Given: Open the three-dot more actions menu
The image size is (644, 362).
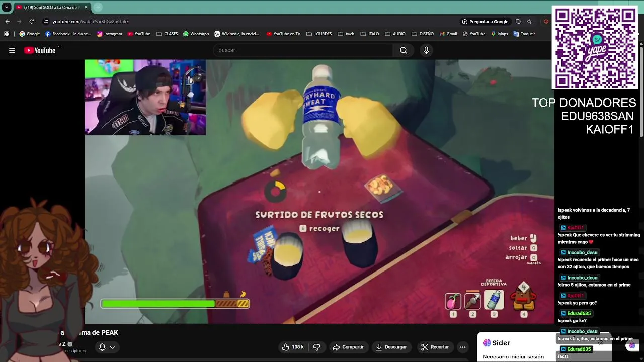Looking at the screenshot, I should [463, 347].
